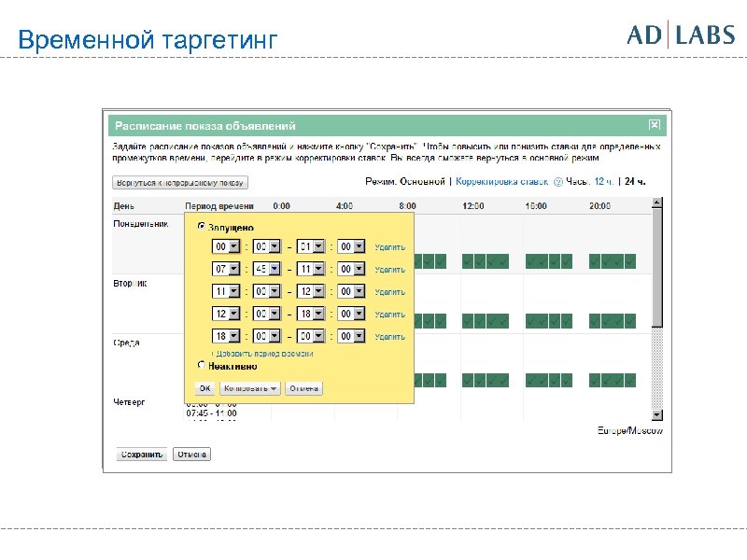The height and width of the screenshot is (560, 747).
Task: Click the scrollbar down arrow
Action: (657, 414)
